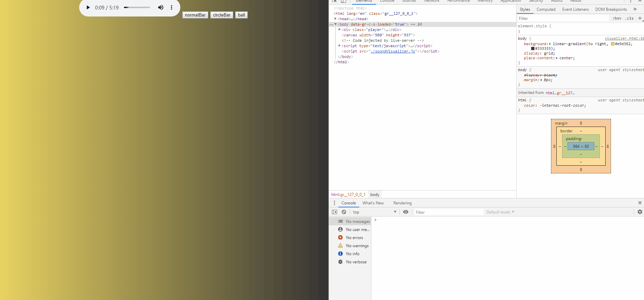Select the canvas element row
Screen dimensions: 644x300
tap(423, 35)
